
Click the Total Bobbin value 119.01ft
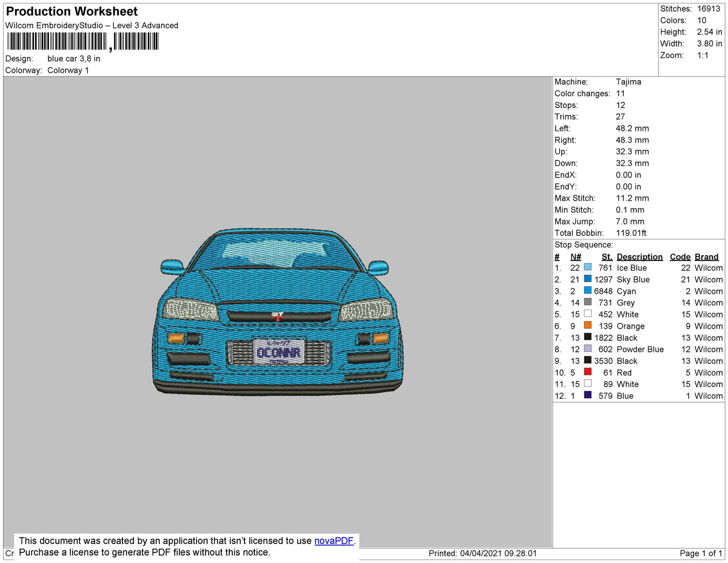tap(631, 233)
